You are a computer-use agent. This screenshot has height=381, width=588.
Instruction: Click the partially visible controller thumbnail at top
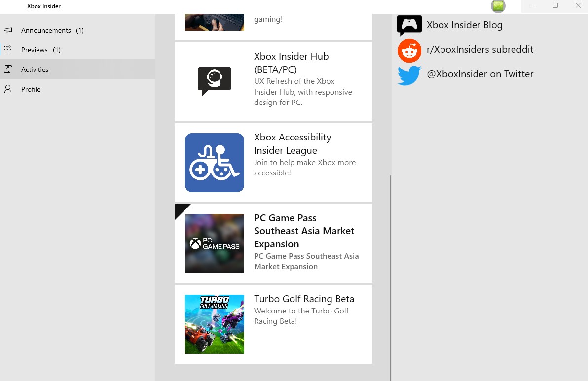click(215, 22)
